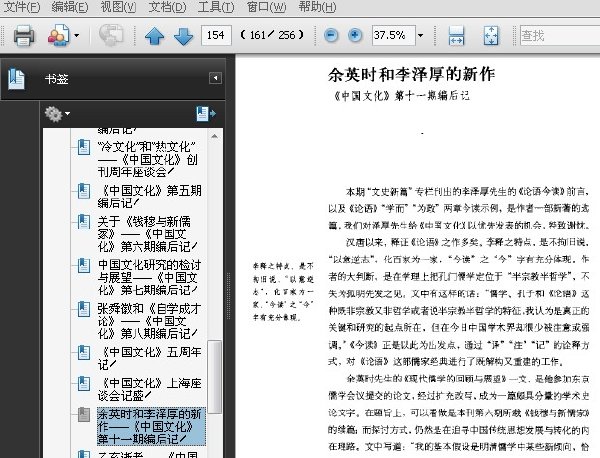
Task: Select bookmark 中国文化研究的检讨与展望 第七期编后记
Action: (x=149, y=277)
